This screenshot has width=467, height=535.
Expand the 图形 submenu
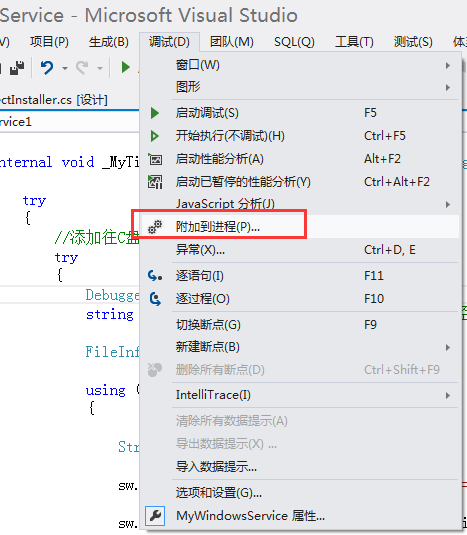[300, 87]
